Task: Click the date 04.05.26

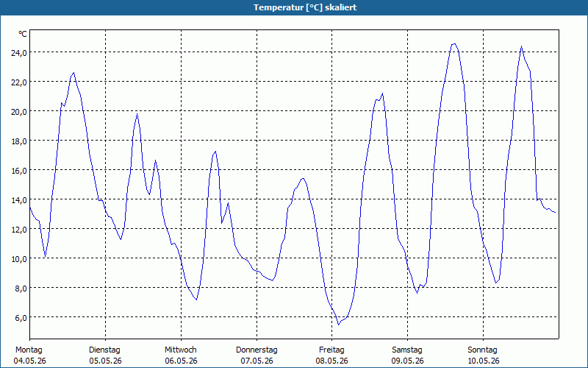Action: click(29, 361)
